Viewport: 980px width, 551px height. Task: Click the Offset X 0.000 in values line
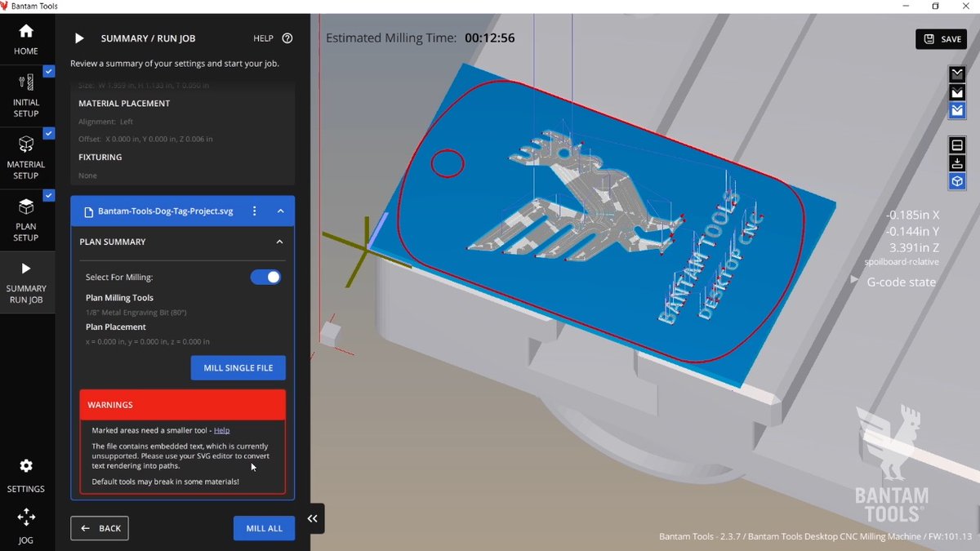tap(145, 139)
